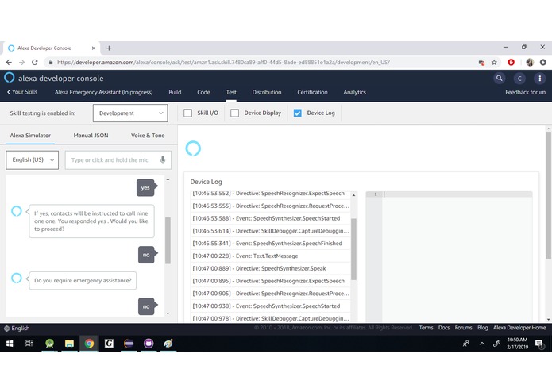Open Task View on the taskbar

29,344
